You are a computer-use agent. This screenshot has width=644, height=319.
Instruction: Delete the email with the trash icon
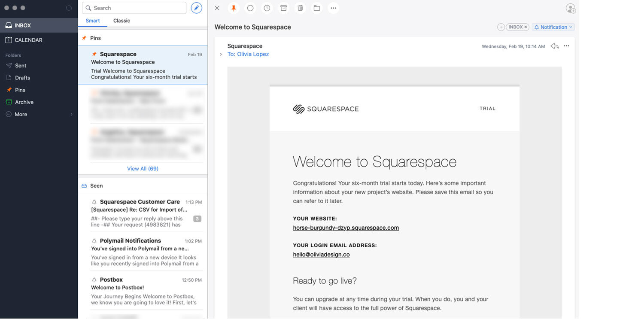click(x=300, y=8)
